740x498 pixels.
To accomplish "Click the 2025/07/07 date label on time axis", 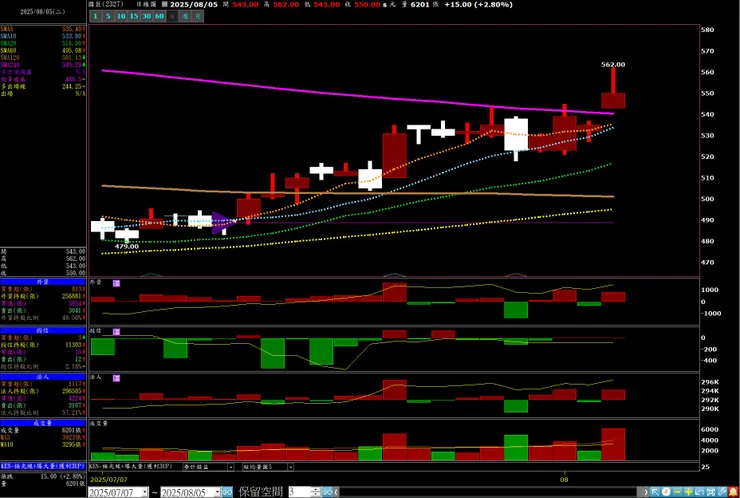I will pos(109,479).
